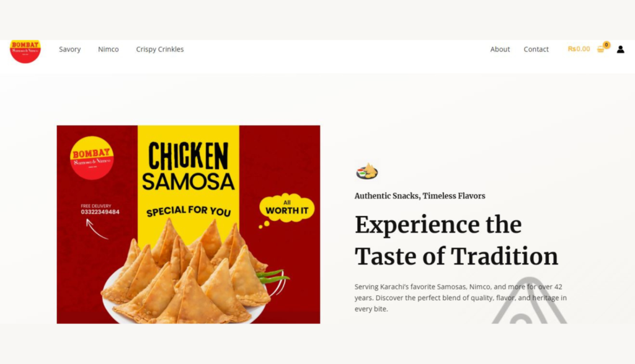Click the Experience the Taste of Tradition heading
This screenshot has height=364, width=635.
coord(456,241)
